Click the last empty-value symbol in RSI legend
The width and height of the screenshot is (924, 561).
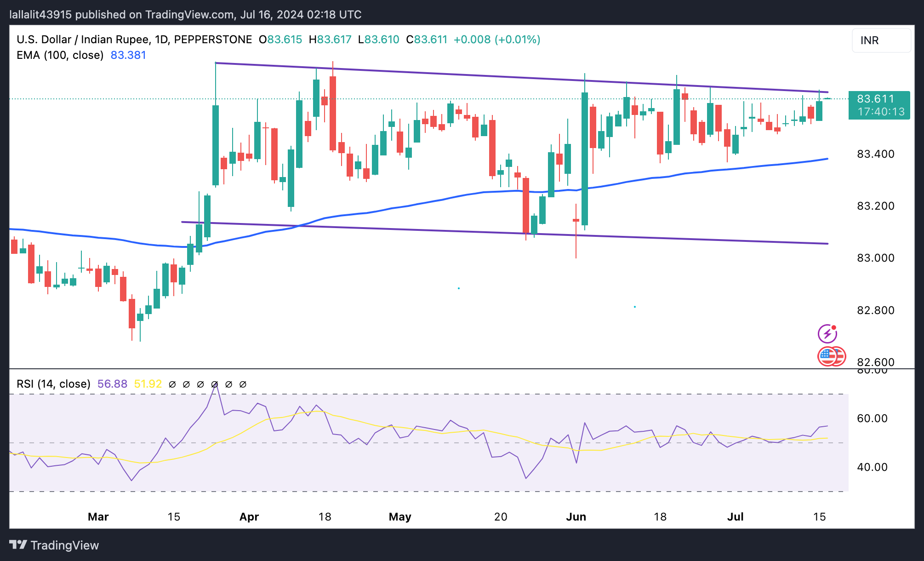(243, 384)
